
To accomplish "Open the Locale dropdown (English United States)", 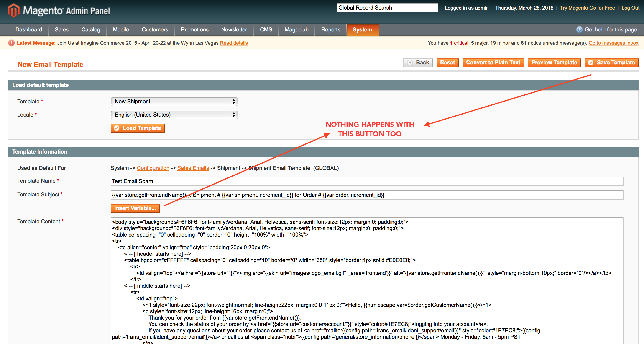I will pos(174,115).
